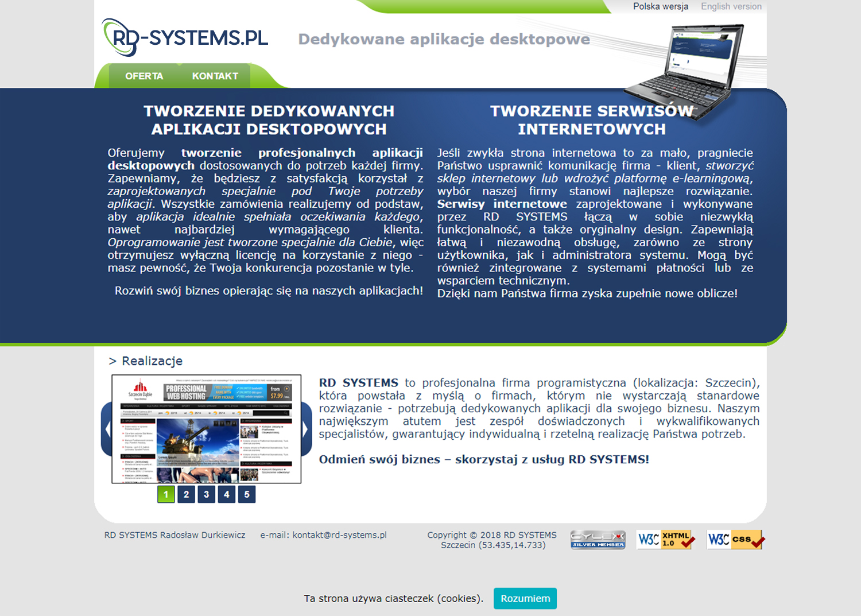
Task: Accept cookies with the Rozumiem button
Action: point(525,598)
